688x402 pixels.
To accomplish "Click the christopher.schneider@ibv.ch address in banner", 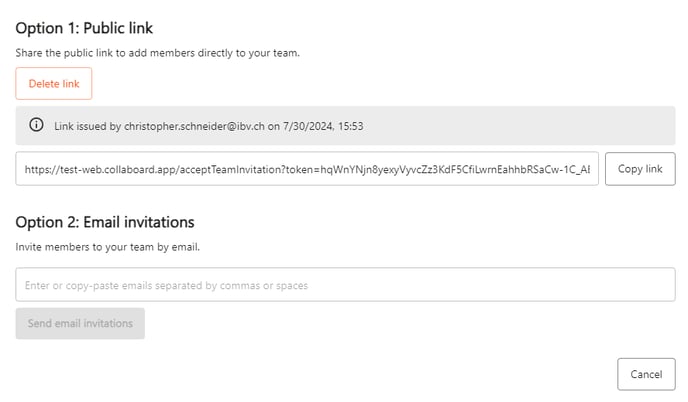I will pyautogui.click(x=194, y=126).
